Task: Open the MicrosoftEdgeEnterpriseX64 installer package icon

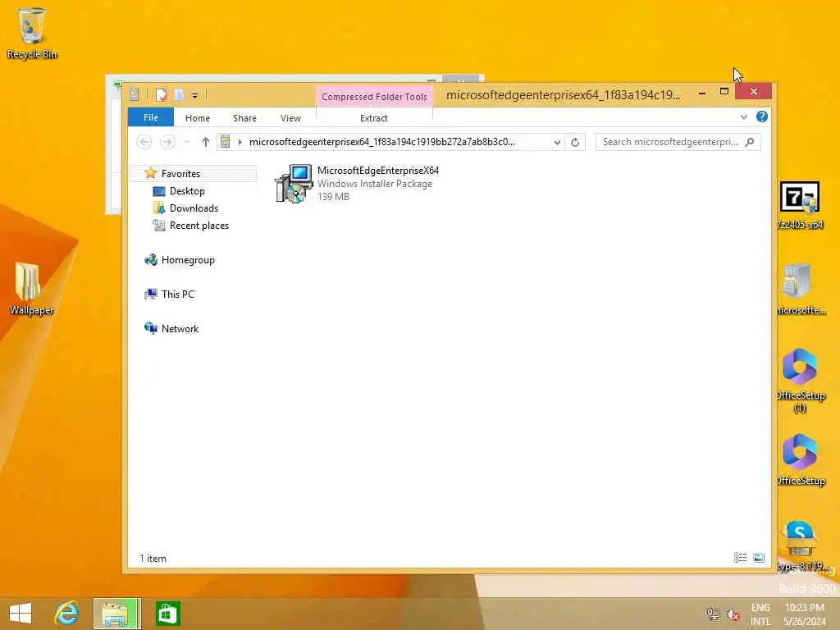Action: click(x=294, y=183)
